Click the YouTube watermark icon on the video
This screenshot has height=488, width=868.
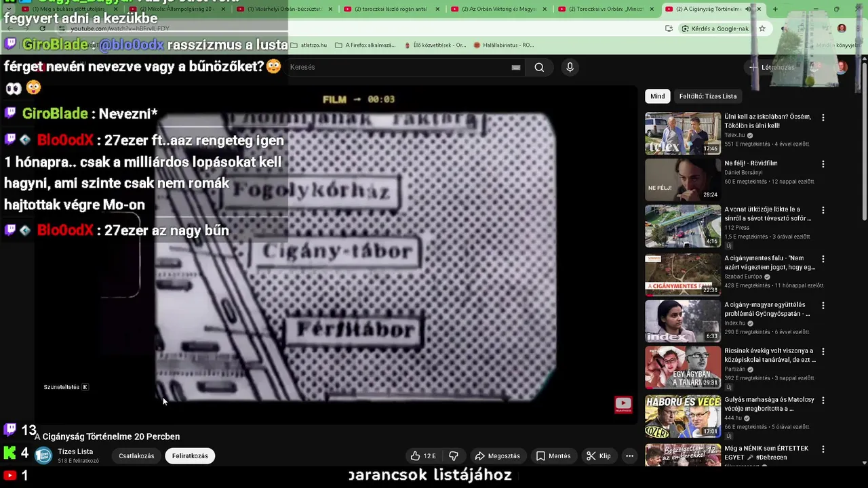pyautogui.click(x=623, y=405)
